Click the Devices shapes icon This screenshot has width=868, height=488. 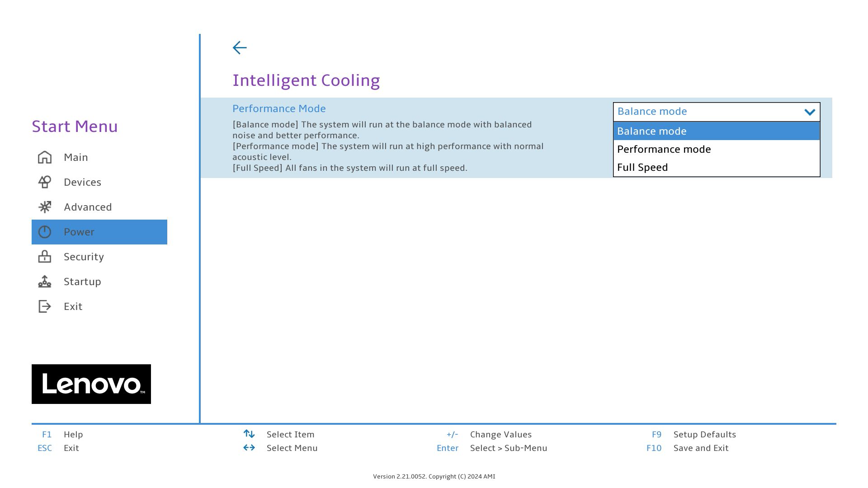pyautogui.click(x=45, y=182)
